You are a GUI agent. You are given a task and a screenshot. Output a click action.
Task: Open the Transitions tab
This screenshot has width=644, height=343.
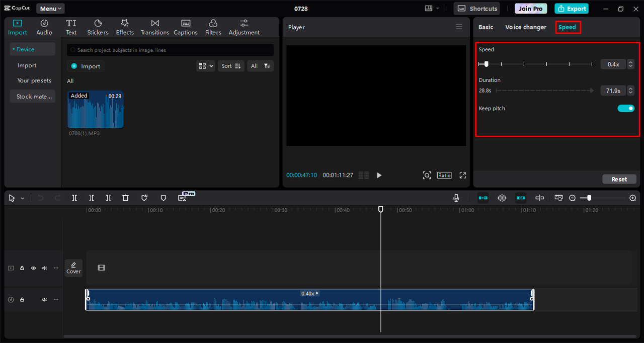155,27
